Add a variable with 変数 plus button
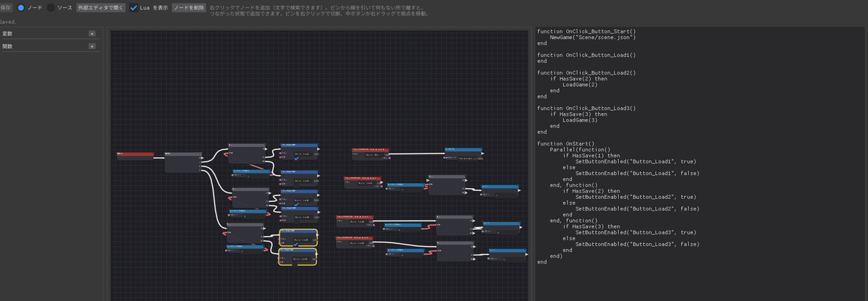Viewport: 868px width, 301px height. pos(92,34)
